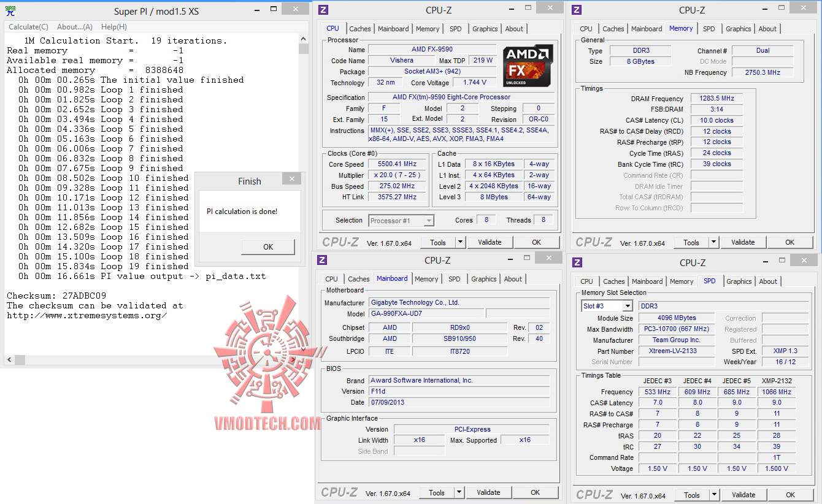Click Tools button in the SPD tab window
822x504 pixels.
coord(692,495)
